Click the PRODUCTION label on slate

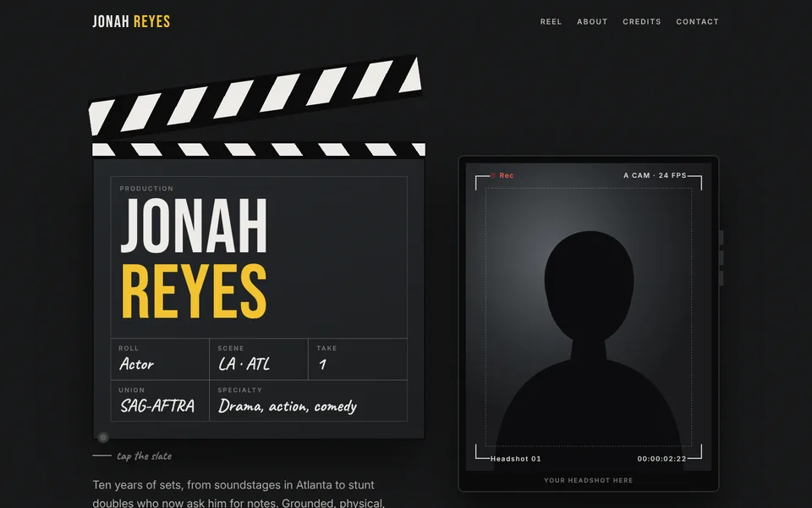point(146,189)
